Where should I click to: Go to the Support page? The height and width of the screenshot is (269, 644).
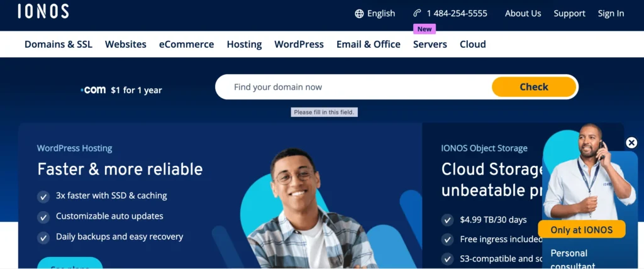click(x=569, y=14)
